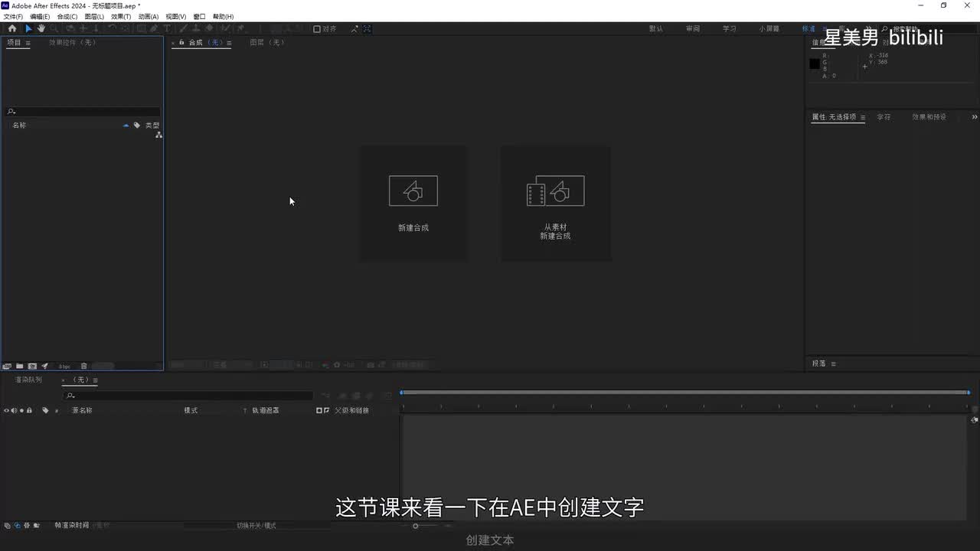Click the 切换开关/模式 toggle button

point(256,525)
